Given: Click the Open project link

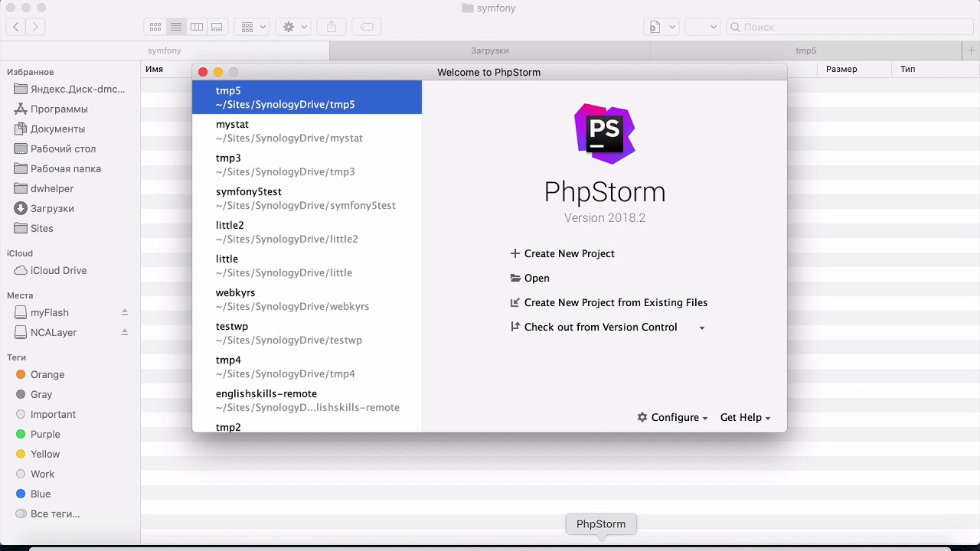Looking at the screenshot, I should [x=537, y=278].
